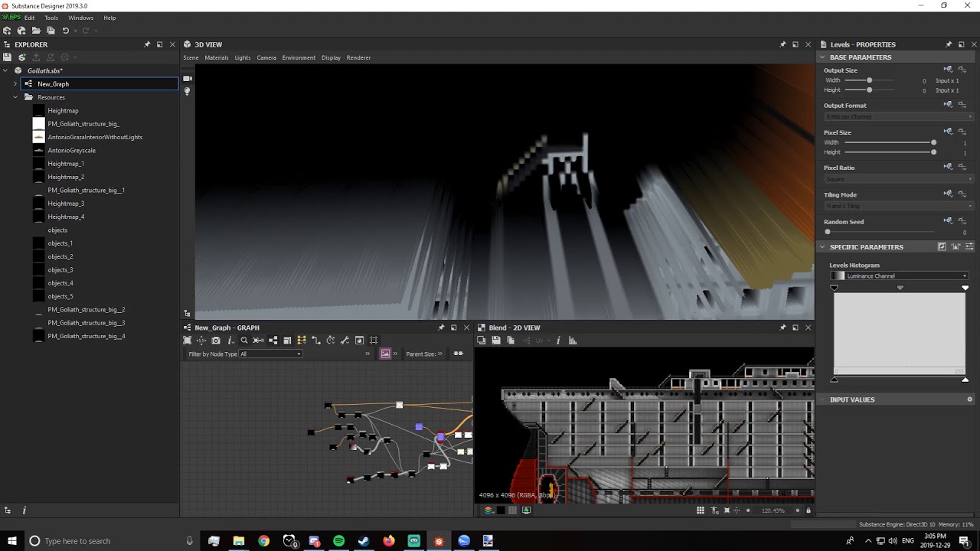Create a new Substance package
Image resolution: width=980 pixels, height=551 pixels.
[x=7, y=31]
